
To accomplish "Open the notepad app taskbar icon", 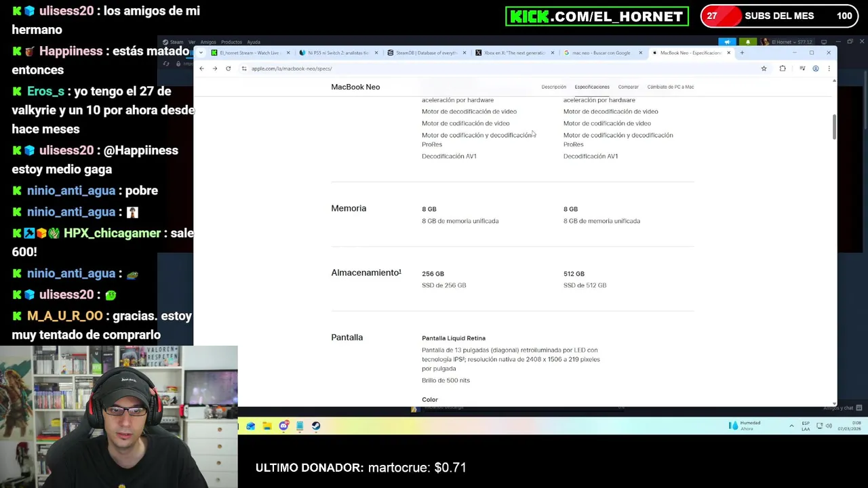I will point(300,426).
